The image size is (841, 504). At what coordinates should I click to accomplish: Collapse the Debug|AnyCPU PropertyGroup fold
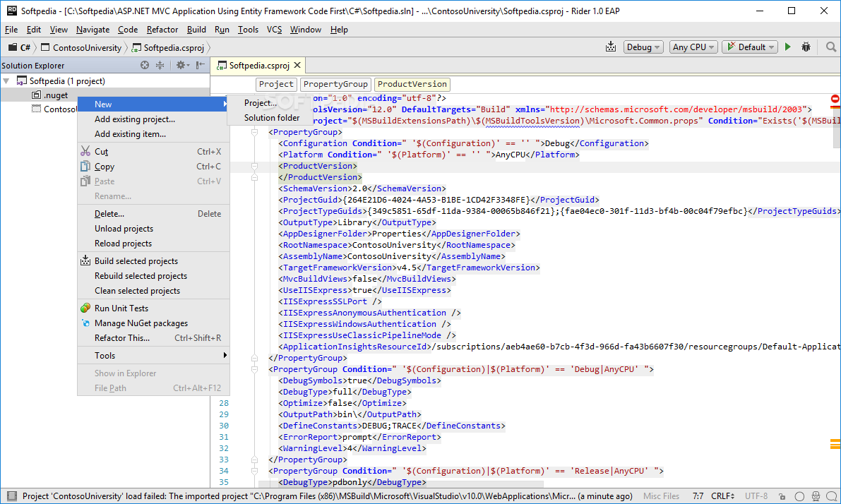[x=255, y=369]
